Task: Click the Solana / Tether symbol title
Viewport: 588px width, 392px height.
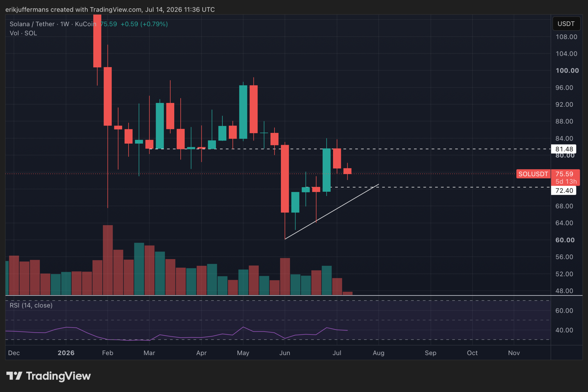Action: (32, 24)
